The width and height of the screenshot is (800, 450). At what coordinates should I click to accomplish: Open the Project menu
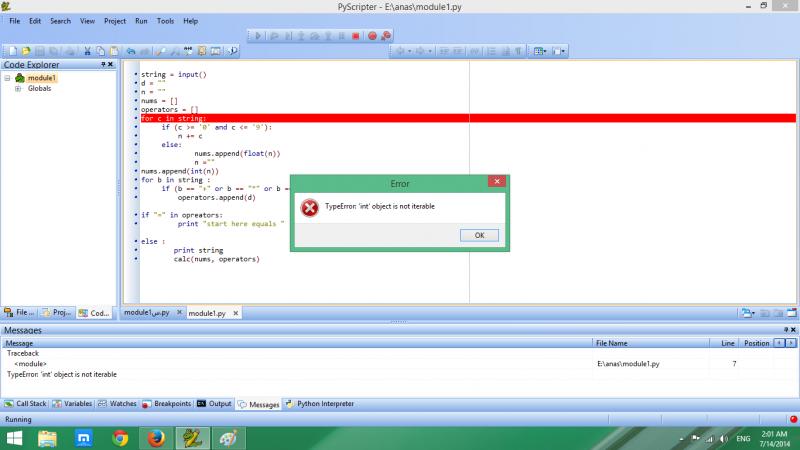click(x=115, y=21)
